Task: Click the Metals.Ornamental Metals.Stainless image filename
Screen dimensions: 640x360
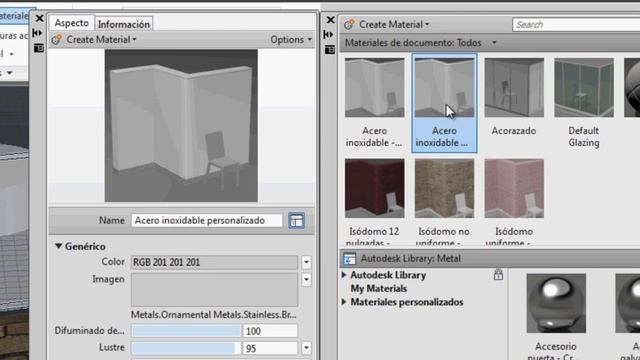Action: pyautogui.click(x=213, y=315)
